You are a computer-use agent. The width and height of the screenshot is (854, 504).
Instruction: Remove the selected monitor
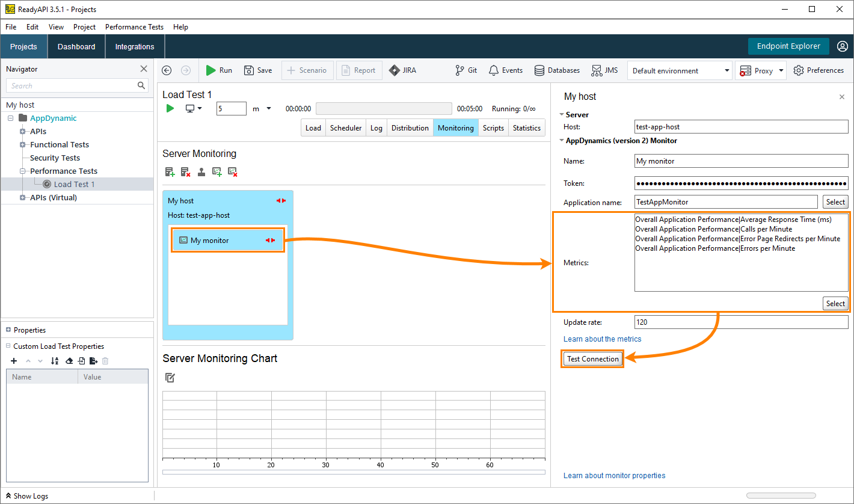pos(233,172)
